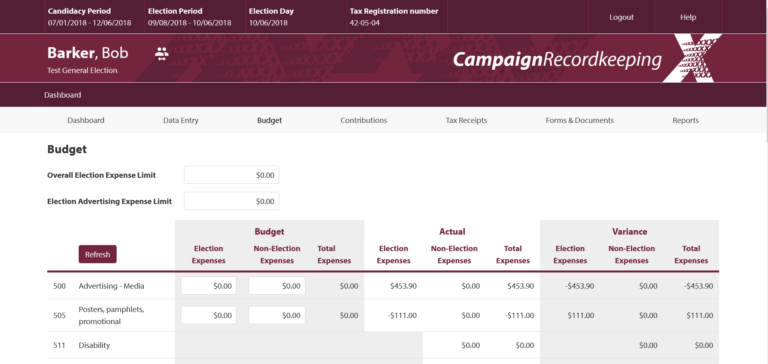Edit Posters, pamphlets non-election expenses field
Viewport: 768px width, 364px height.
pyautogui.click(x=277, y=315)
